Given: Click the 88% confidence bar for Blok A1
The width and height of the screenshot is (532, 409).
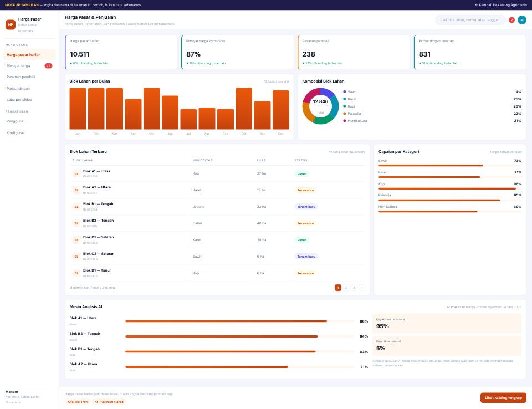Looking at the screenshot, I should (x=240, y=321).
